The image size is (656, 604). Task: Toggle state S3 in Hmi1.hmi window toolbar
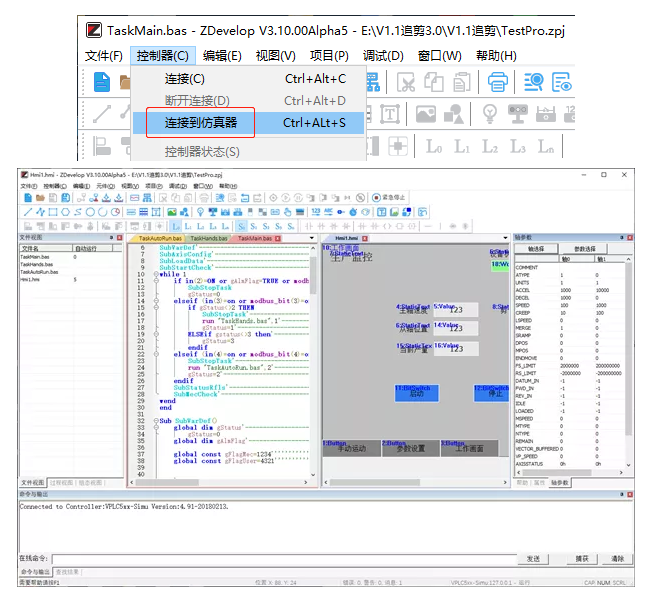[x=279, y=226]
